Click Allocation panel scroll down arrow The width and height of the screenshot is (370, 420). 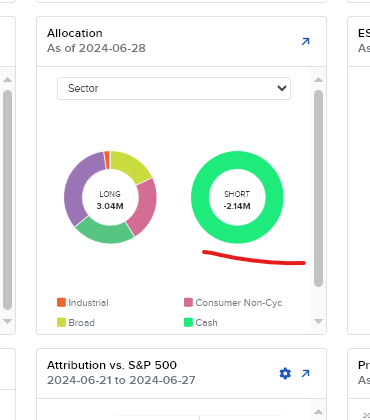click(x=318, y=321)
